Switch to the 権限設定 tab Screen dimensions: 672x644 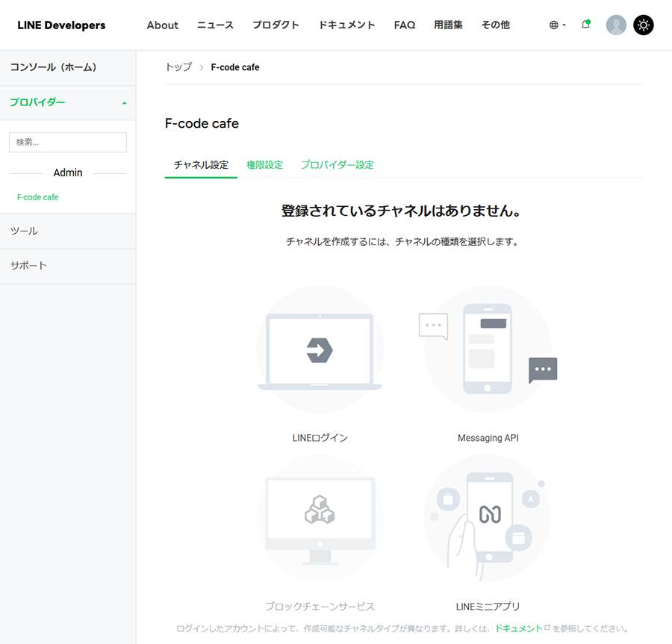(x=264, y=165)
